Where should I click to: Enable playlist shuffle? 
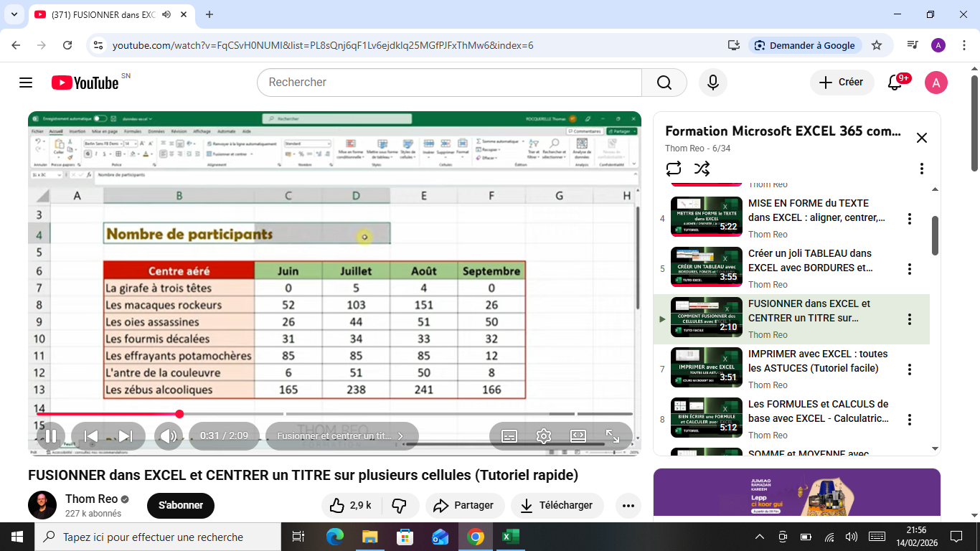coord(702,169)
